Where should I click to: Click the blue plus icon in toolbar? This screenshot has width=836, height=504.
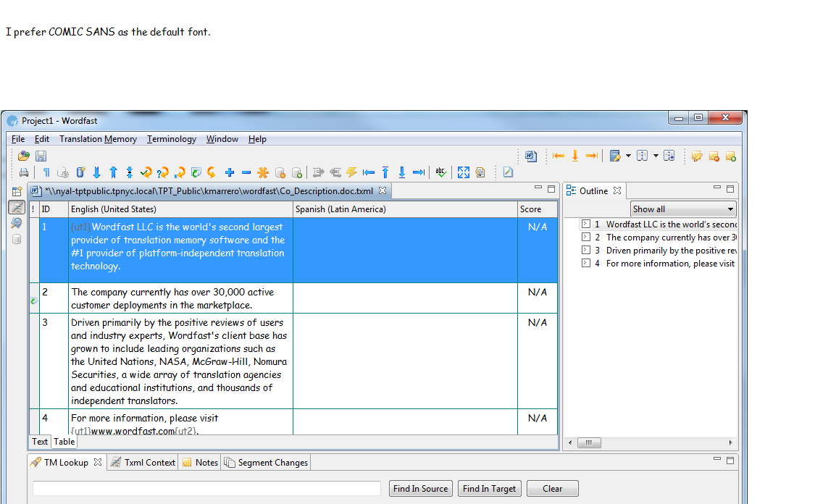click(x=230, y=172)
